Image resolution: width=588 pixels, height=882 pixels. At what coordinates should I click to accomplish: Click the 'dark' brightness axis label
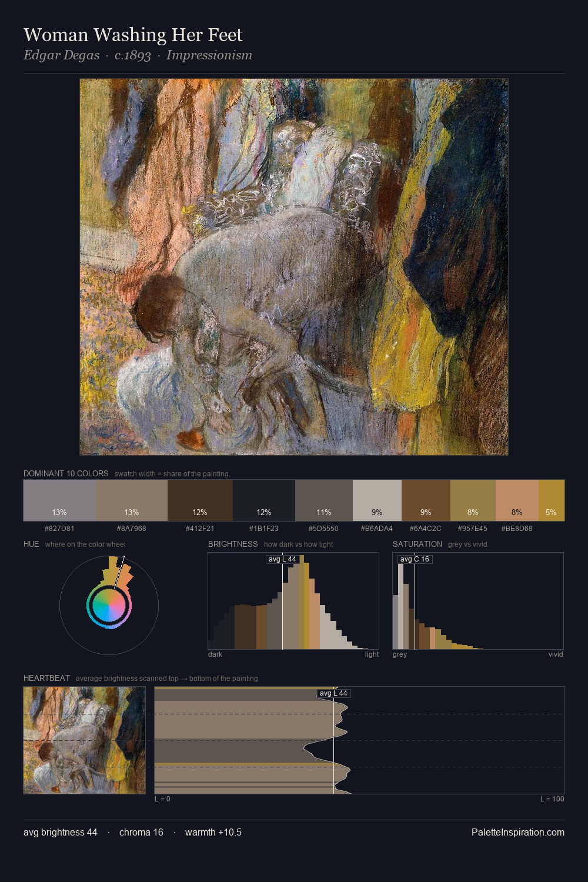215,654
